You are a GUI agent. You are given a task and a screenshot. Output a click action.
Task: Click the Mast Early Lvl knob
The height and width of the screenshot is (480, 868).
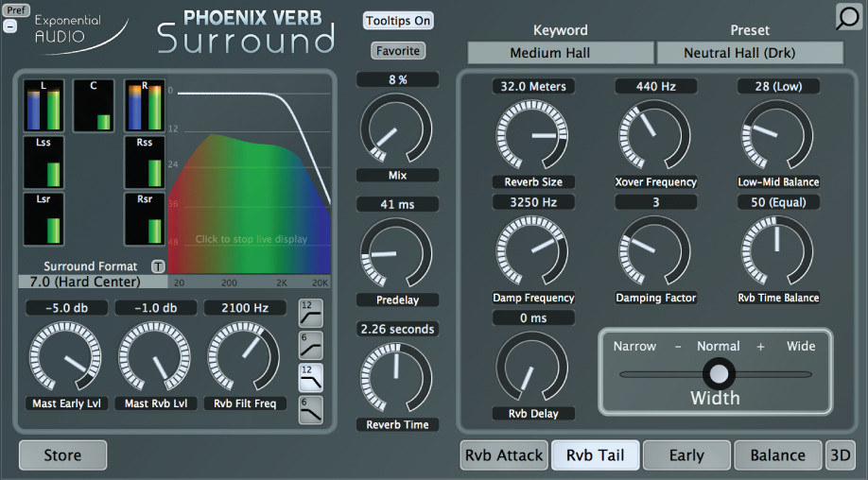tap(65, 357)
